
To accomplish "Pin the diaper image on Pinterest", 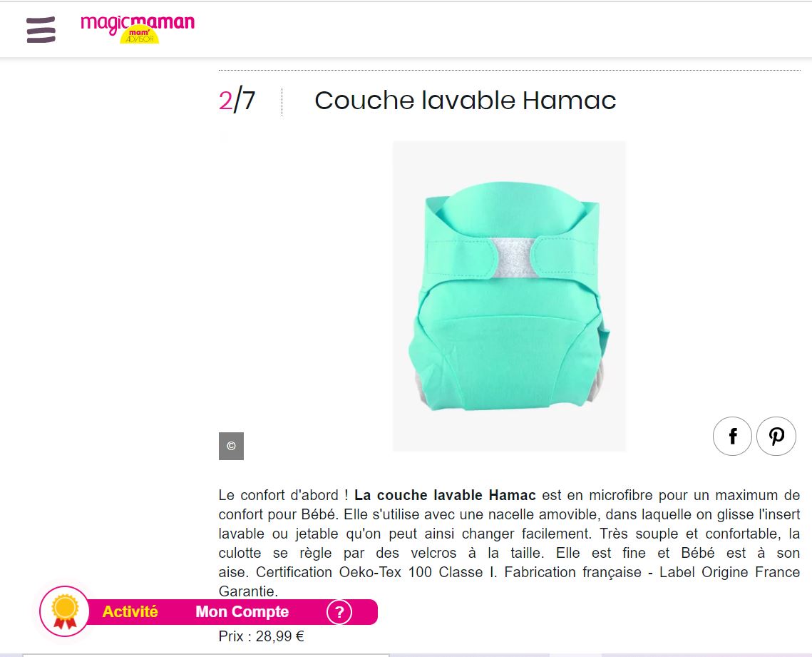I will click(x=776, y=437).
